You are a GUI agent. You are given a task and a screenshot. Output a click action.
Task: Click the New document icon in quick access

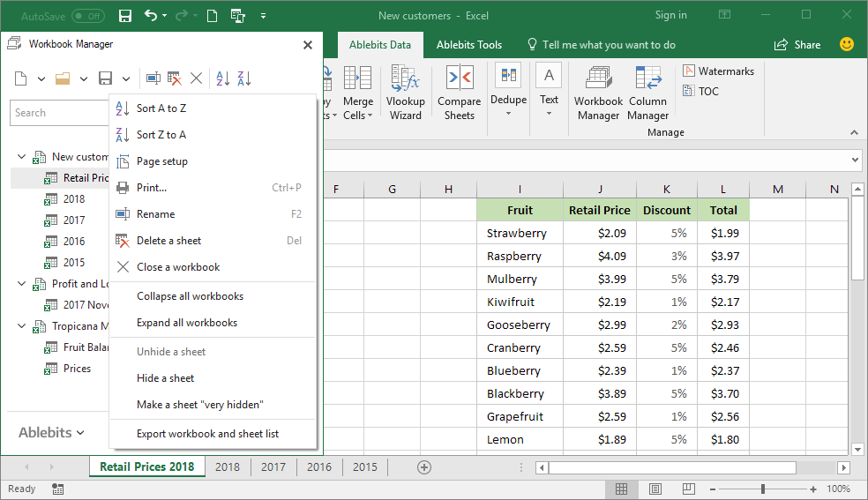(212, 16)
